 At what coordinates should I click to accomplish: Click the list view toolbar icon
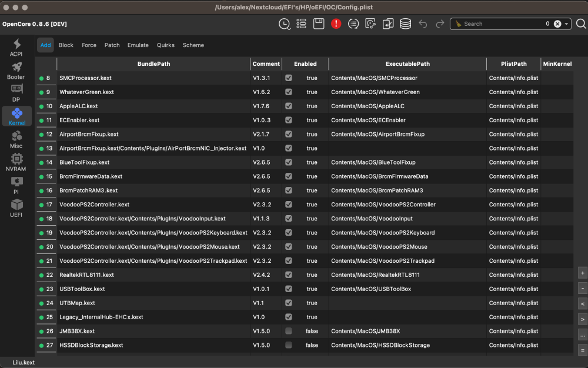[302, 24]
